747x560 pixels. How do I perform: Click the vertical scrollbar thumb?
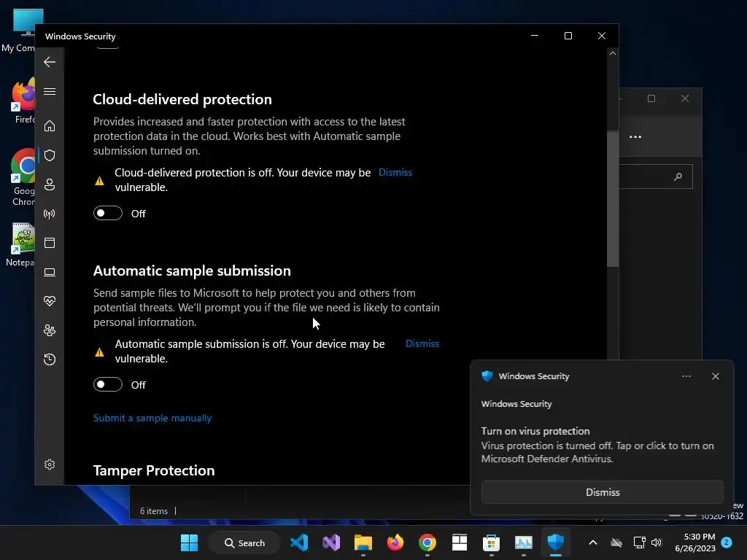613,198
